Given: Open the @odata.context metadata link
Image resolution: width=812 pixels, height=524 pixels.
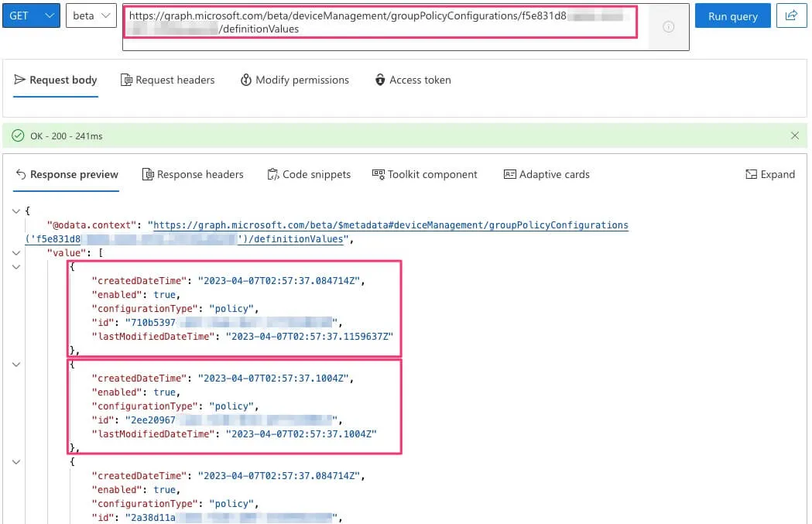Looking at the screenshot, I should pyautogui.click(x=390, y=225).
